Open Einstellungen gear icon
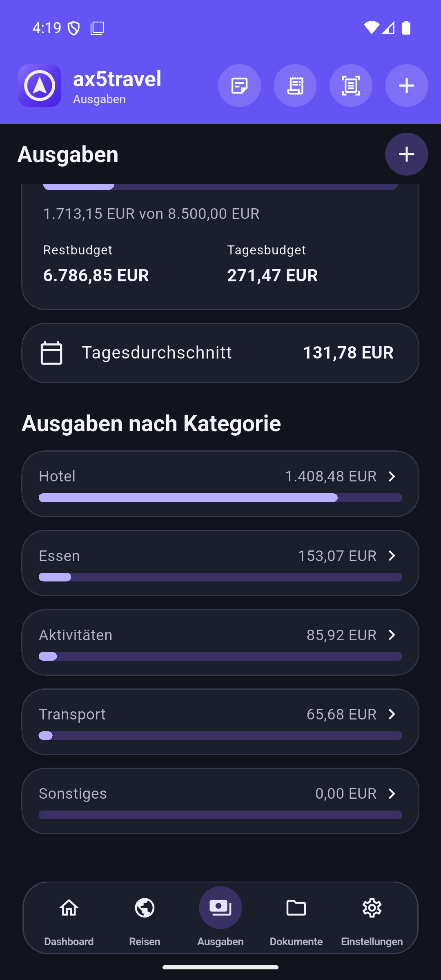Viewport: 441px width, 980px height. [x=372, y=908]
